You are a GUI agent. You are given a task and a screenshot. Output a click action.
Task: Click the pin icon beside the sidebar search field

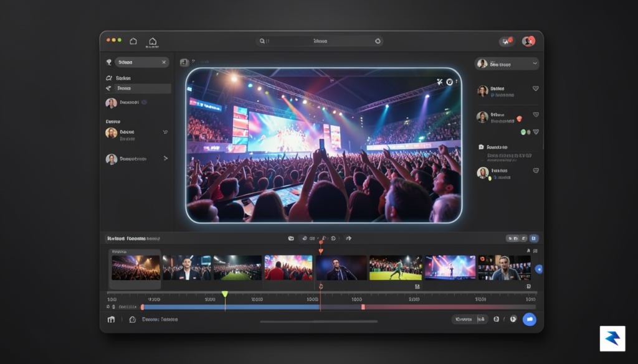108,62
